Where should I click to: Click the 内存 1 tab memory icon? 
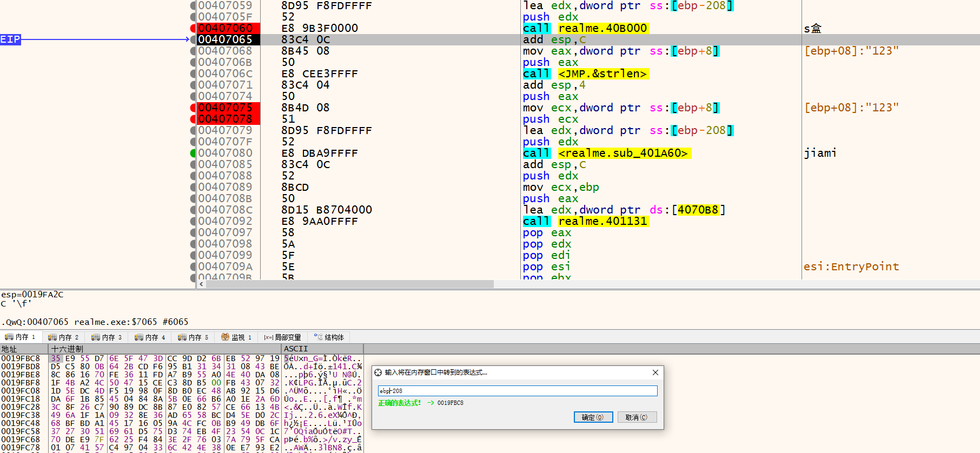click(x=9, y=337)
